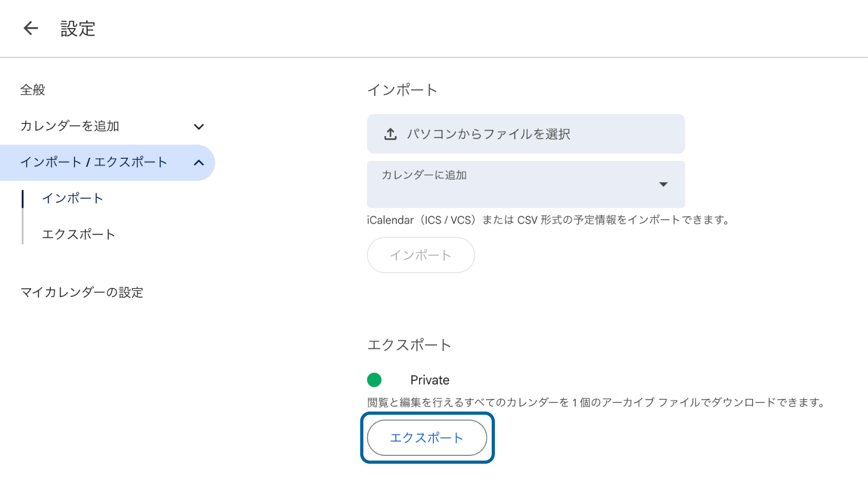Click パソコンからファイルを選択 button
The width and height of the screenshot is (868, 493).
click(x=526, y=134)
